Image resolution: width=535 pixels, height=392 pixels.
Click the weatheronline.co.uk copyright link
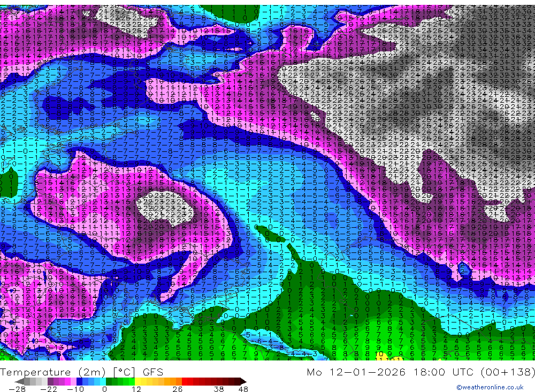490,387
